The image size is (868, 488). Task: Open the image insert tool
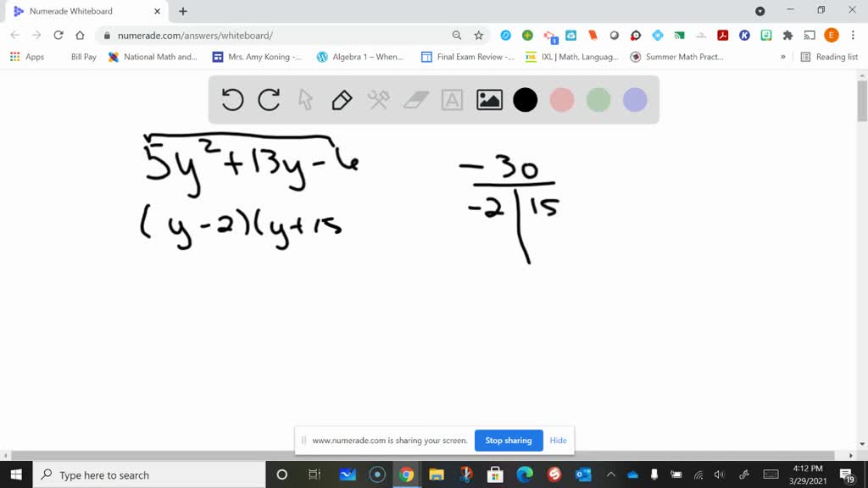click(x=488, y=99)
